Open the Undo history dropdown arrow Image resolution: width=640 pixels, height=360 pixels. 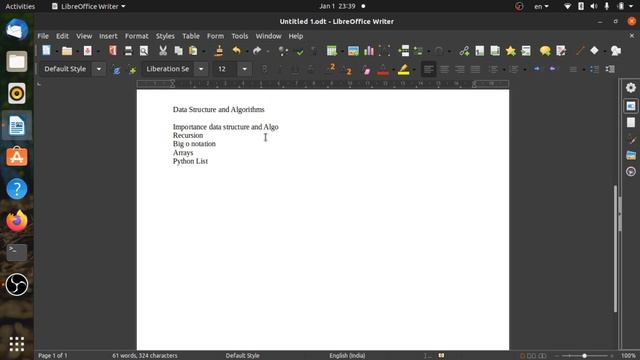(x=247, y=51)
